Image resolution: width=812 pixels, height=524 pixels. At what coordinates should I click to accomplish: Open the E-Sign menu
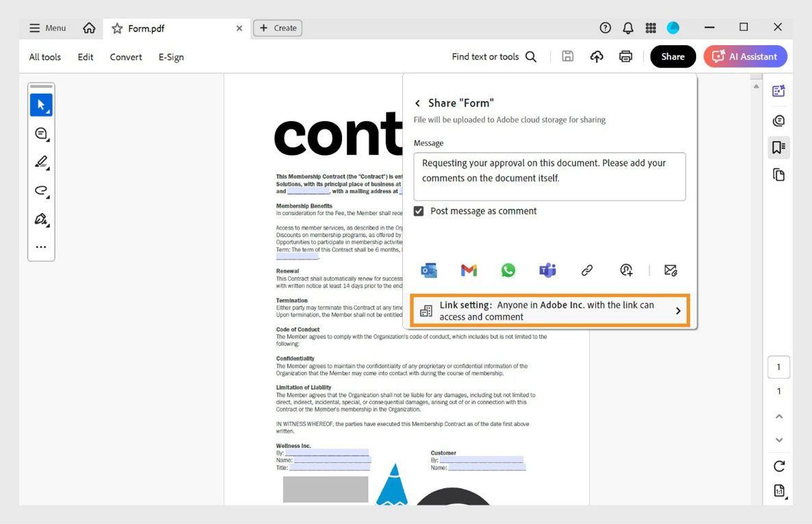(x=171, y=57)
